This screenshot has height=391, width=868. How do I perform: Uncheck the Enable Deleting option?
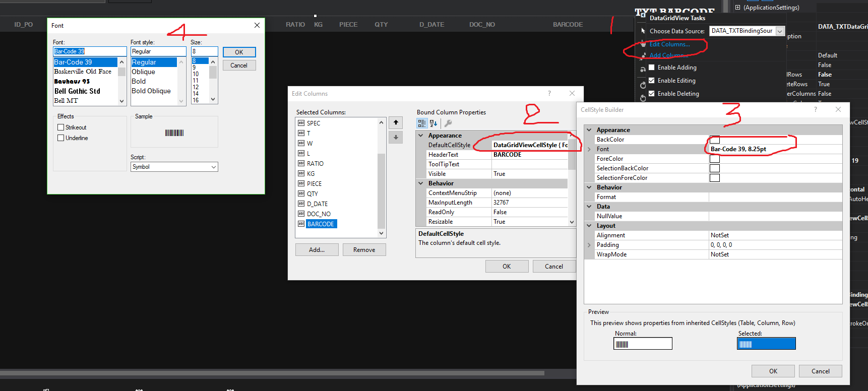point(652,93)
